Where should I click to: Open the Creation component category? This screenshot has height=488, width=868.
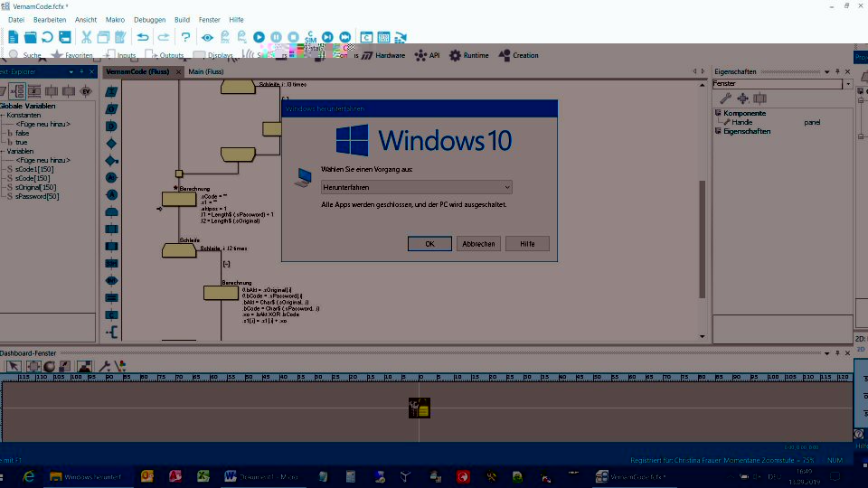tap(519, 55)
